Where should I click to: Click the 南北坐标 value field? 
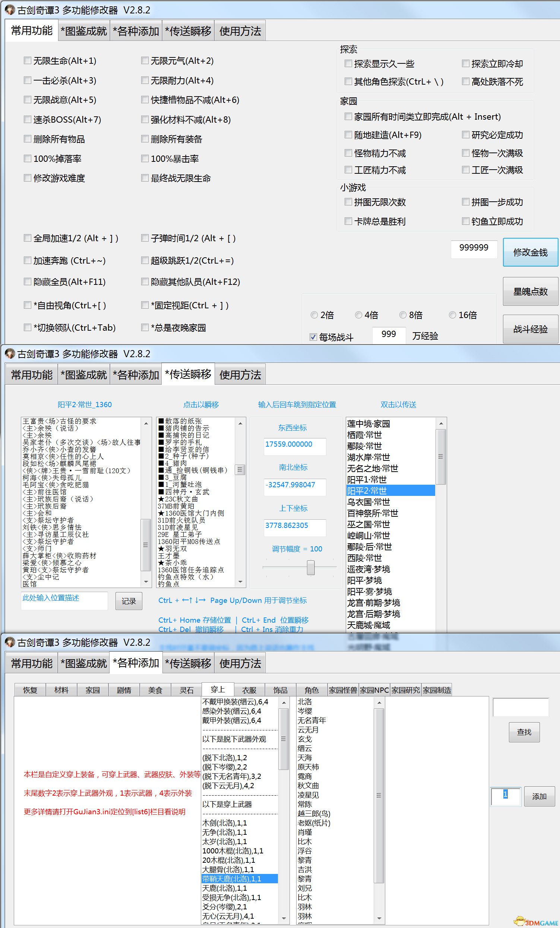tap(295, 487)
